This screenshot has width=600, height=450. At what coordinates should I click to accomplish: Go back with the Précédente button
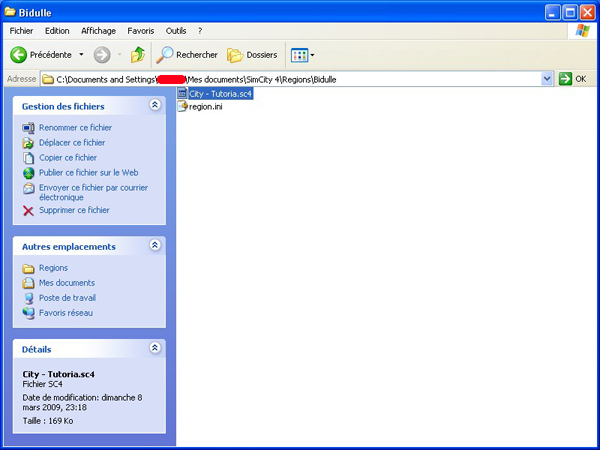tap(41, 55)
